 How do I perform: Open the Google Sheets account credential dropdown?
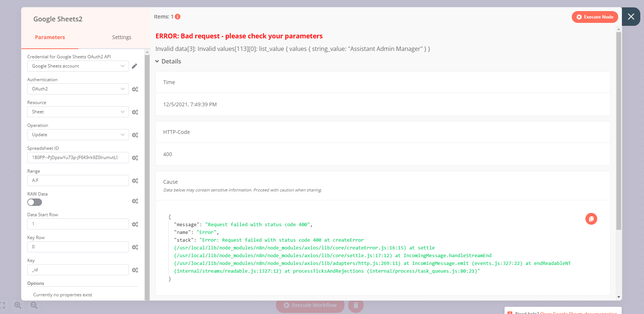[78, 66]
